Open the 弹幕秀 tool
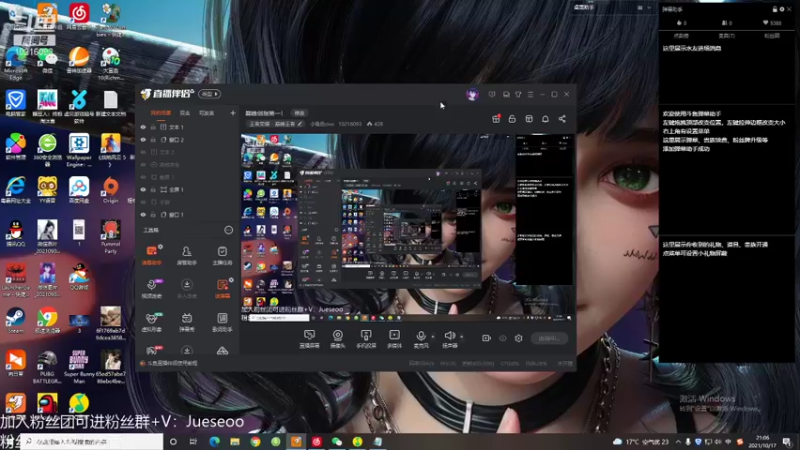This screenshot has height=450, width=800. pos(187,322)
